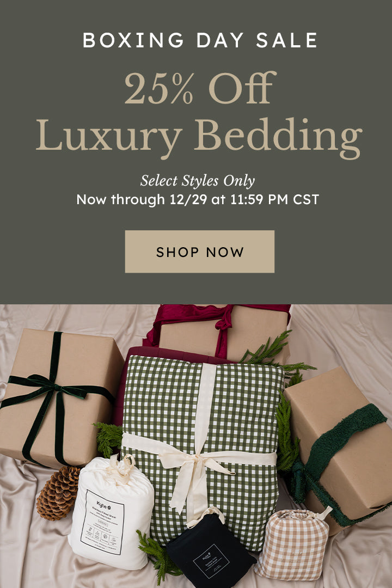Click the BOXING DAY SALE heading
Screen dimensions: 392x588
coord(200,40)
